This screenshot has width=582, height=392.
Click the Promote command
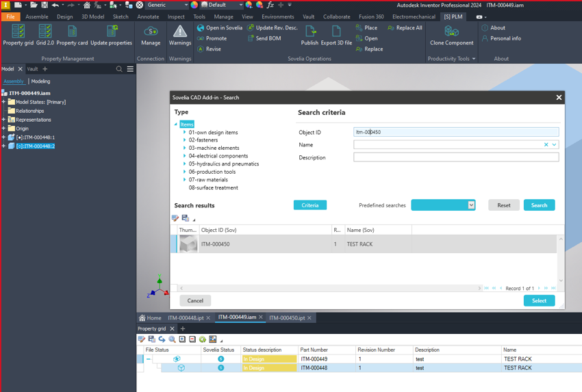[212, 38]
